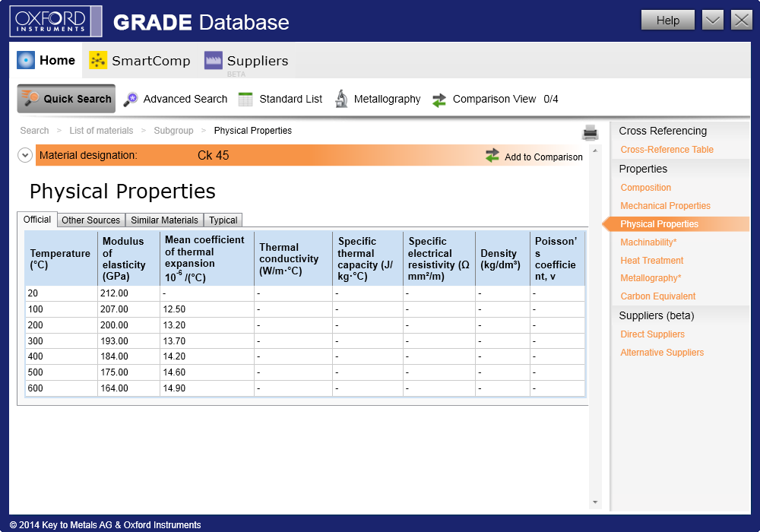
Task: Open the Direct Suppliers link
Action: [652, 334]
